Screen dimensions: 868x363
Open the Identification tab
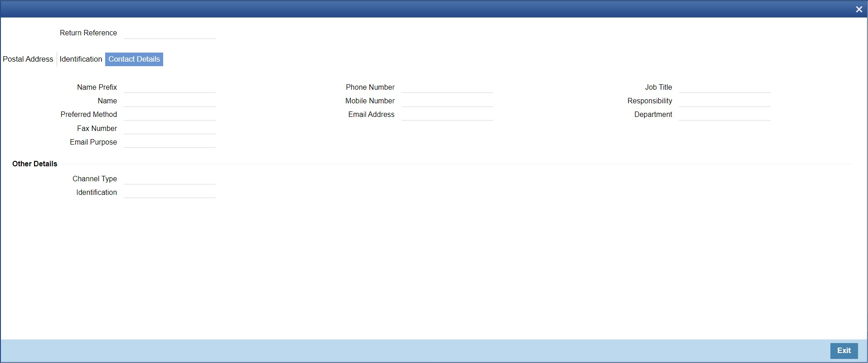81,59
